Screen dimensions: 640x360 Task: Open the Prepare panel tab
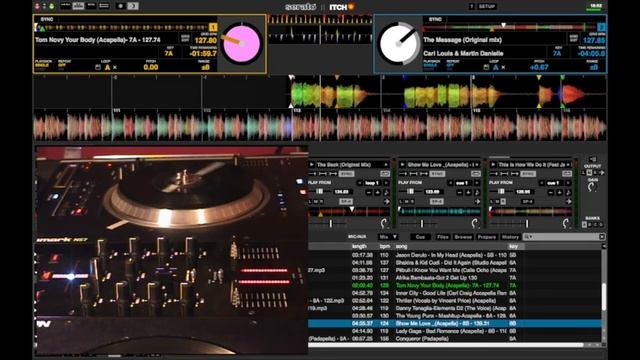coord(487,237)
